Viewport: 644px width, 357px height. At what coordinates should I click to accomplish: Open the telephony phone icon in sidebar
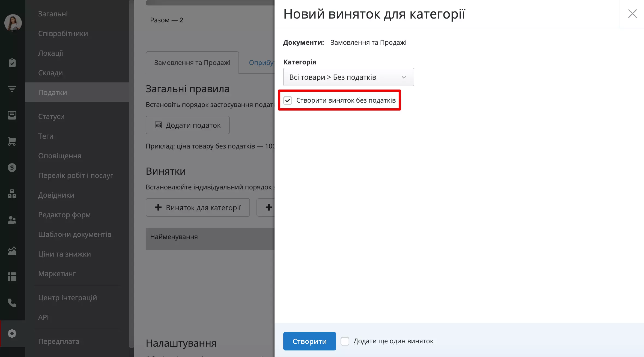[x=12, y=303]
